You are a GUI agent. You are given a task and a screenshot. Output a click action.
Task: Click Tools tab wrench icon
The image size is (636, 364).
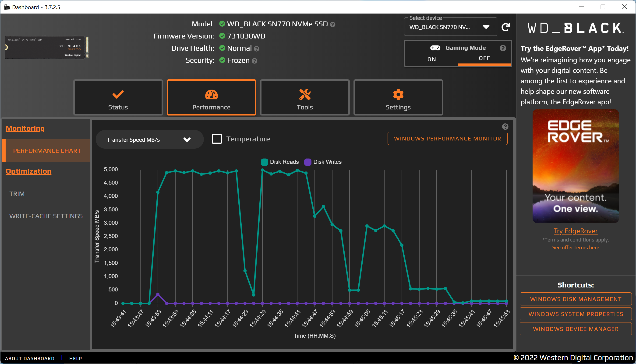point(305,94)
